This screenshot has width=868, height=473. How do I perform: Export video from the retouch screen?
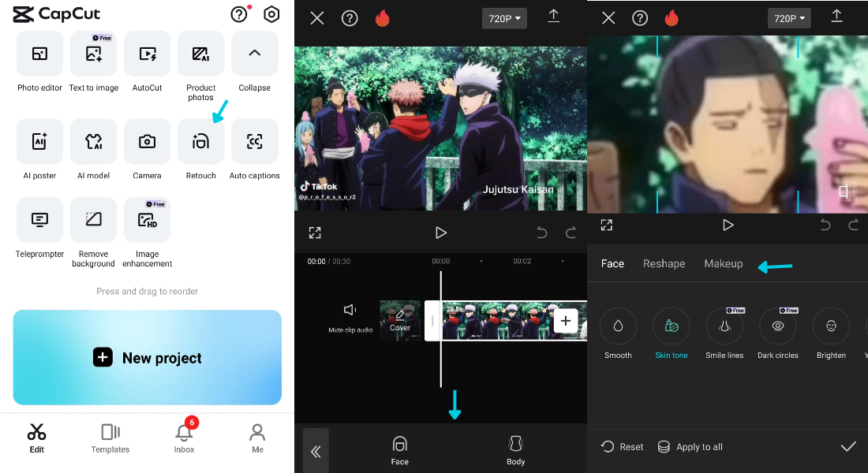click(837, 17)
